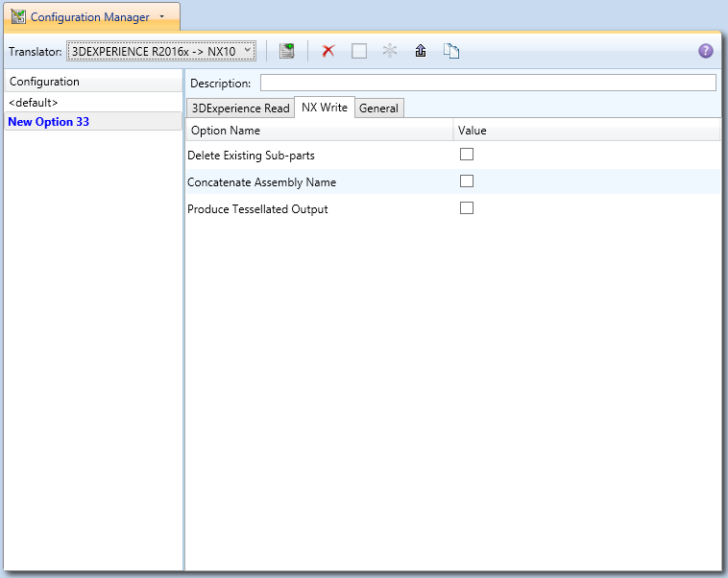Screen dimensions: 728x578
Task: Click the Description input field
Action: click(x=488, y=83)
